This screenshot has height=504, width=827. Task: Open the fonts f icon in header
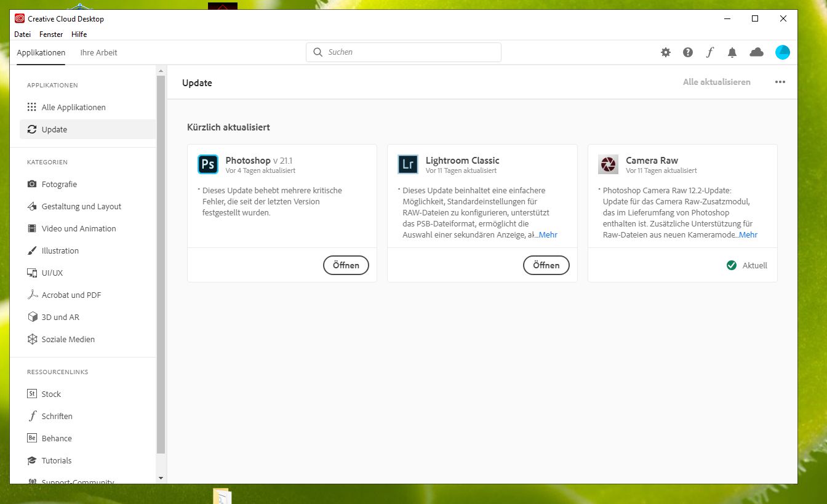[709, 52]
